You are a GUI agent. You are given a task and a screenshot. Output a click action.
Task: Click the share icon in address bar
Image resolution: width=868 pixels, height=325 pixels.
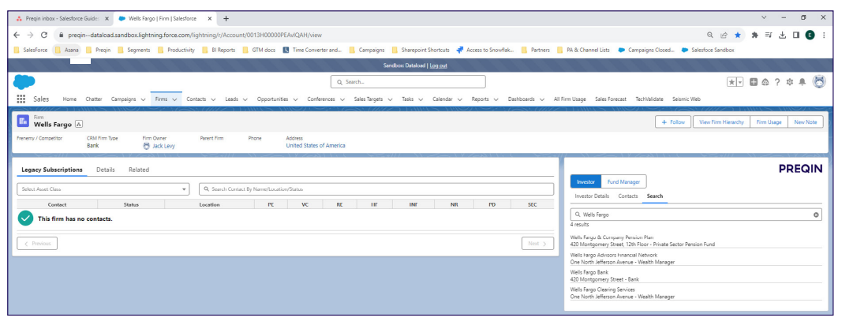tap(724, 35)
